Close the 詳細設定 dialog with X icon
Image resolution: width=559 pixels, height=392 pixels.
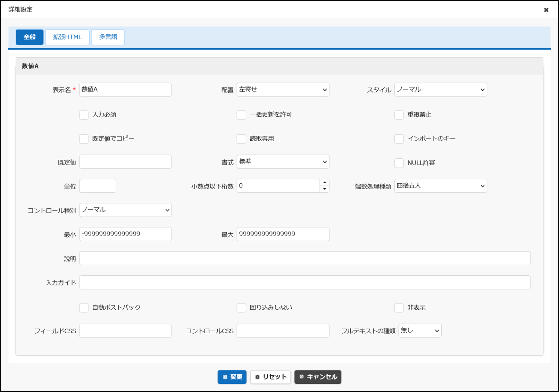(x=546, y=10)
